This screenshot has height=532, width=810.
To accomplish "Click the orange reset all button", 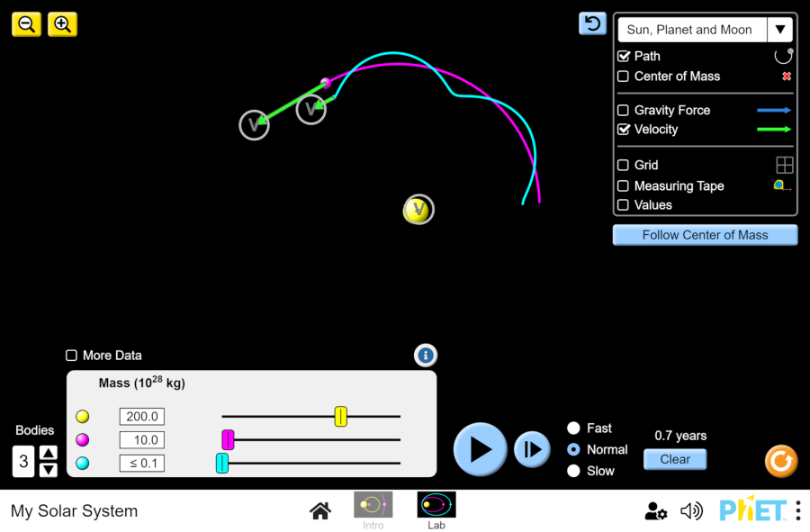I will [781, 461].
